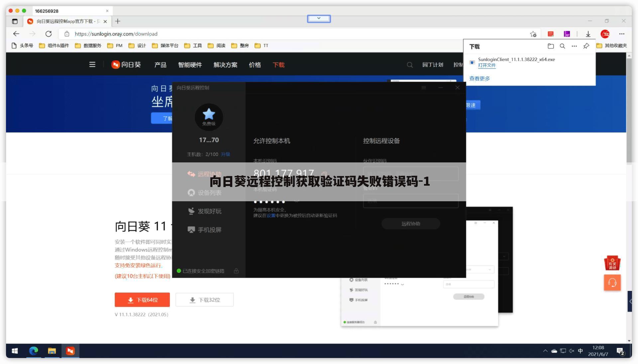Open the Sunlogin client menu lines icon
This screenshot has width=638, height=364.
(424, 88)
